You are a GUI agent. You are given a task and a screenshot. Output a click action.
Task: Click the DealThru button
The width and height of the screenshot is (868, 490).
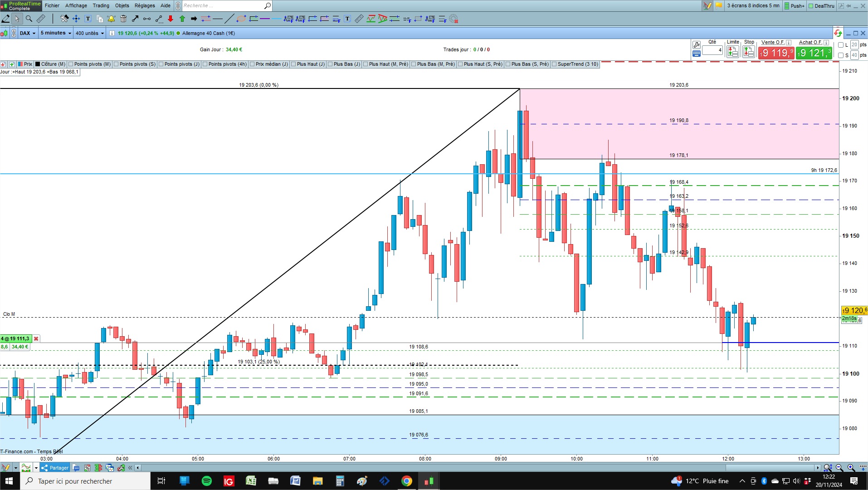(821, 6)
